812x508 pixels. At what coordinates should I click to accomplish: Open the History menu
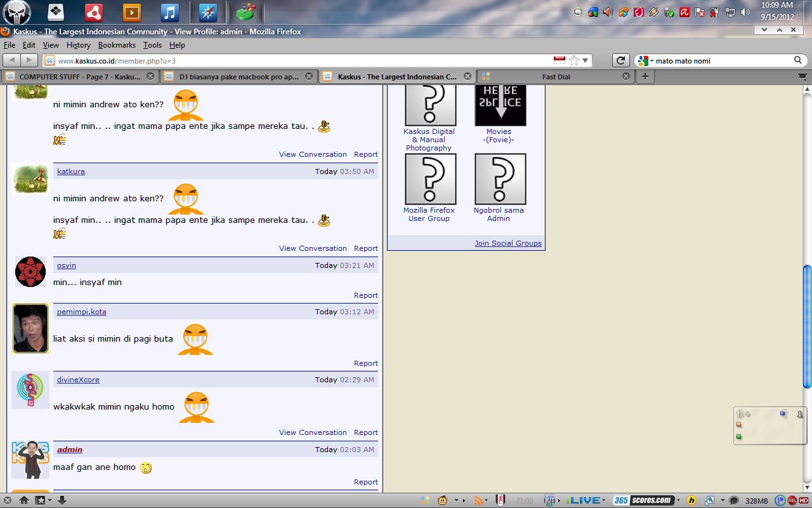pyautogui.click(x=79, y=45)
